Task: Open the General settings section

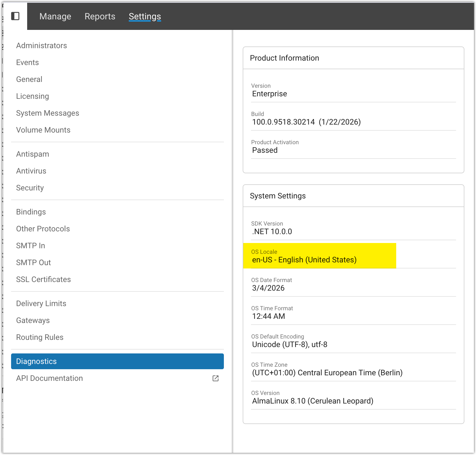Action: [x=29, y=79]
